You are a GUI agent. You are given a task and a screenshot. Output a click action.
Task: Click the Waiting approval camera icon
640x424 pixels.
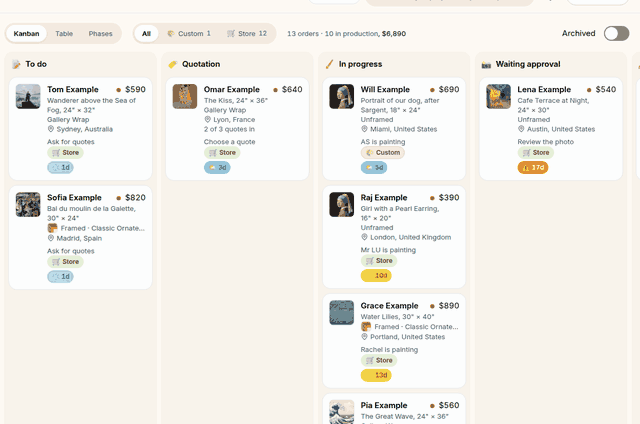(486, 64)
